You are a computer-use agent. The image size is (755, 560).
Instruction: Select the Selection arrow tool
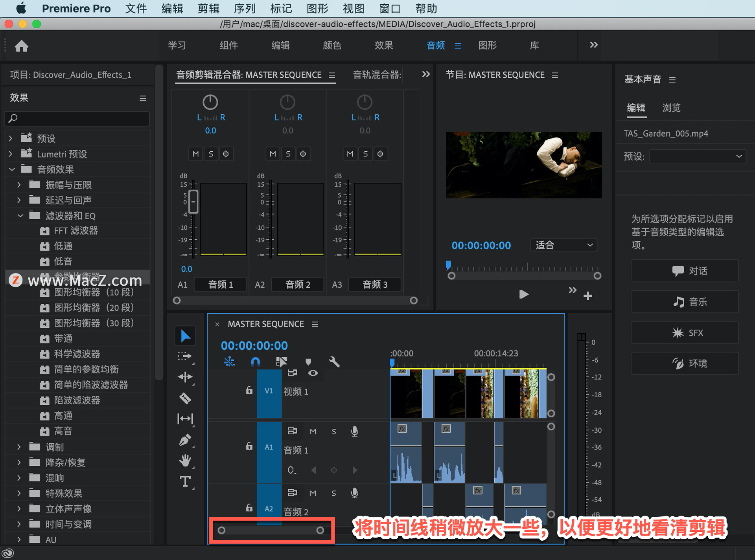185,336
